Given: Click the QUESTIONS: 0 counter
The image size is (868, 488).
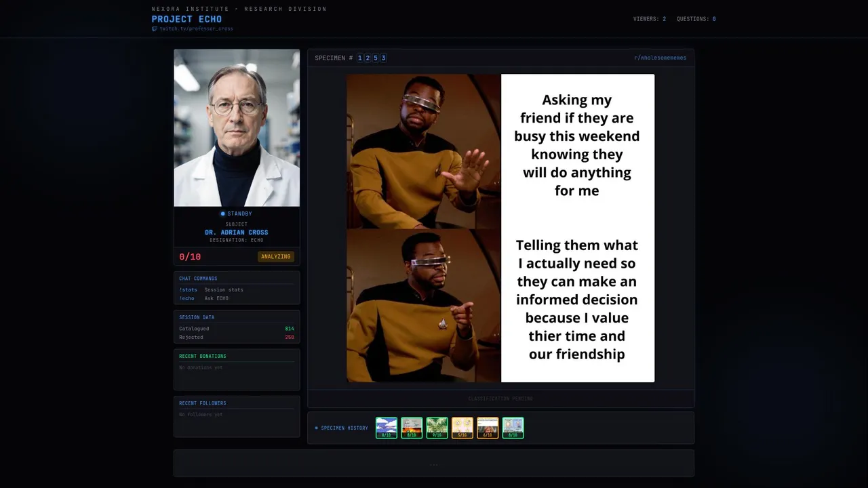Looking at the screenshot, I should [x=696, y=19].
